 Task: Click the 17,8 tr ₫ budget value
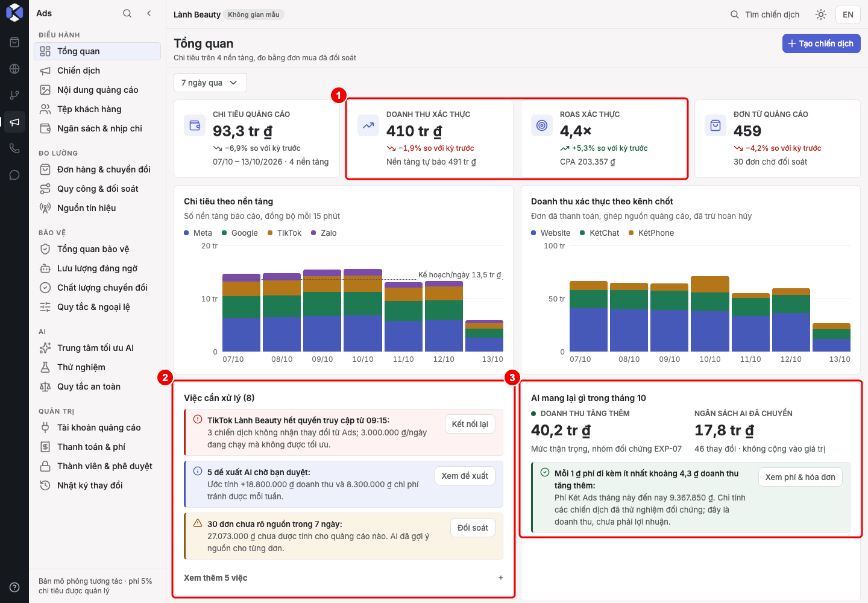[x=724, y=431]
